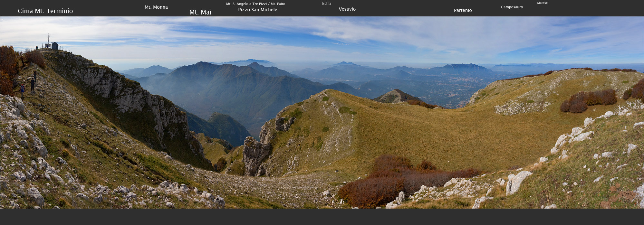Select the 'Matese' label

[542, 3]
